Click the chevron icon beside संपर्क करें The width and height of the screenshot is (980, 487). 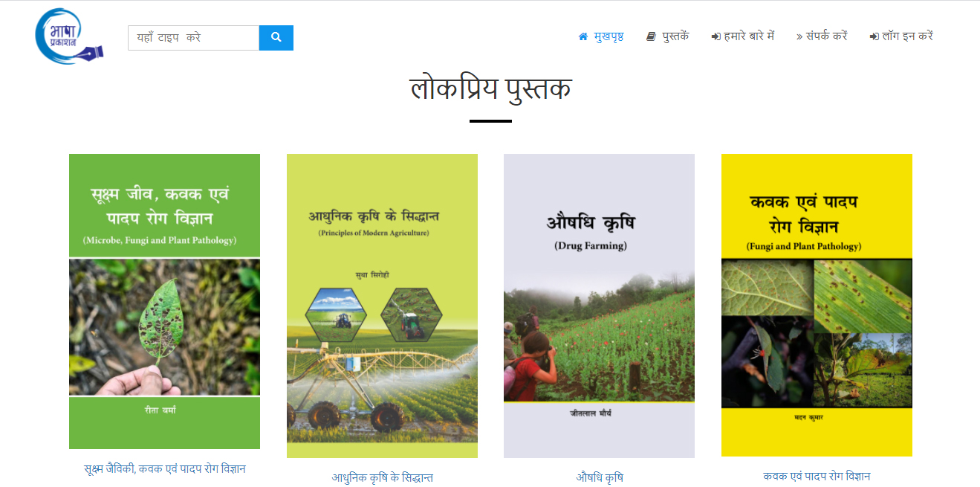(x=799, y=36)
